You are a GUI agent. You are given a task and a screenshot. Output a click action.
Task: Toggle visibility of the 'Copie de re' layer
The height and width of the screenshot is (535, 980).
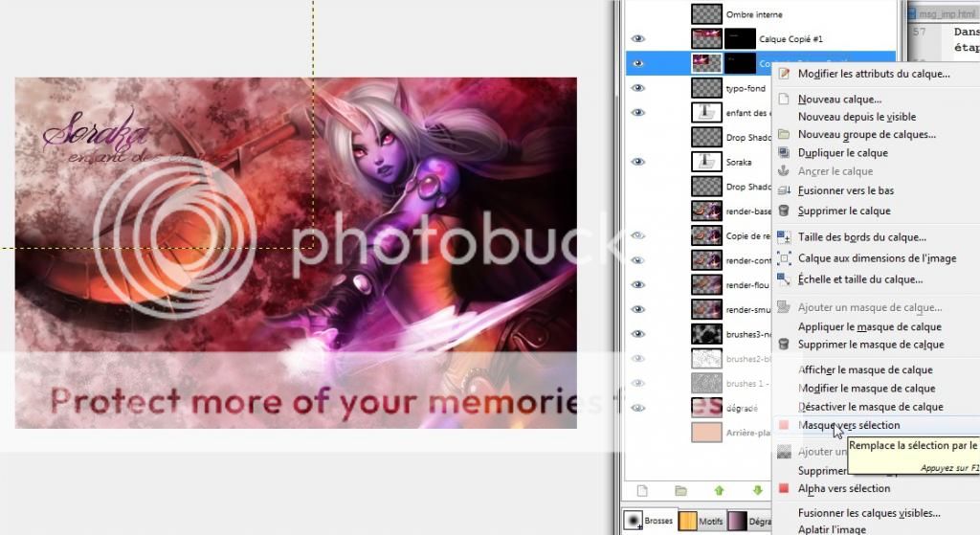pyautogui.click(x=637, y=235)
